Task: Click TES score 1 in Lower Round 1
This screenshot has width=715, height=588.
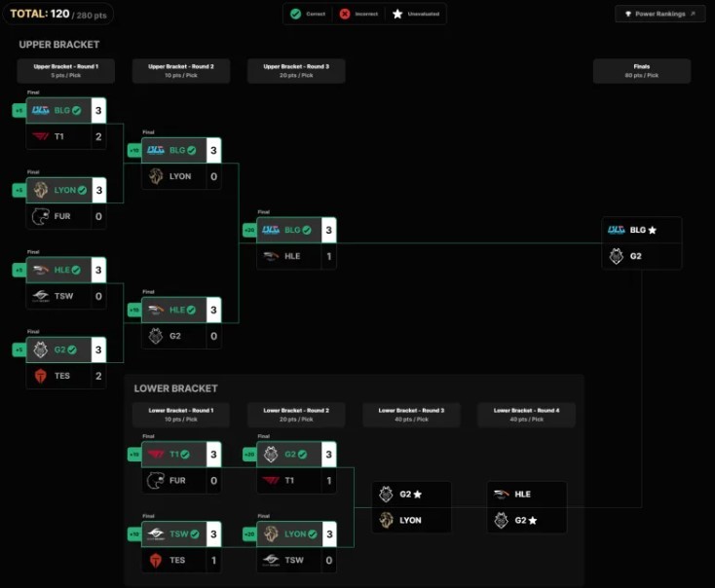Action: (x=213, y=560)
